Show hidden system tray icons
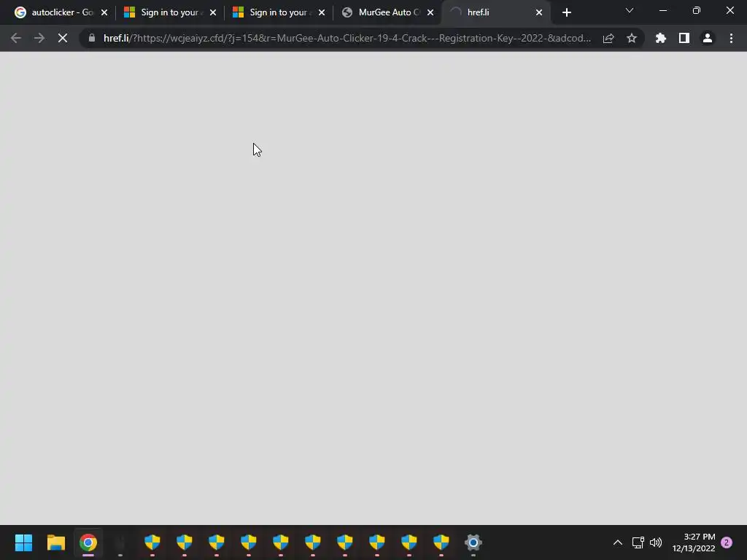Image resolution: width=747 pixels, height=560 pixels. tap(618, 542)
